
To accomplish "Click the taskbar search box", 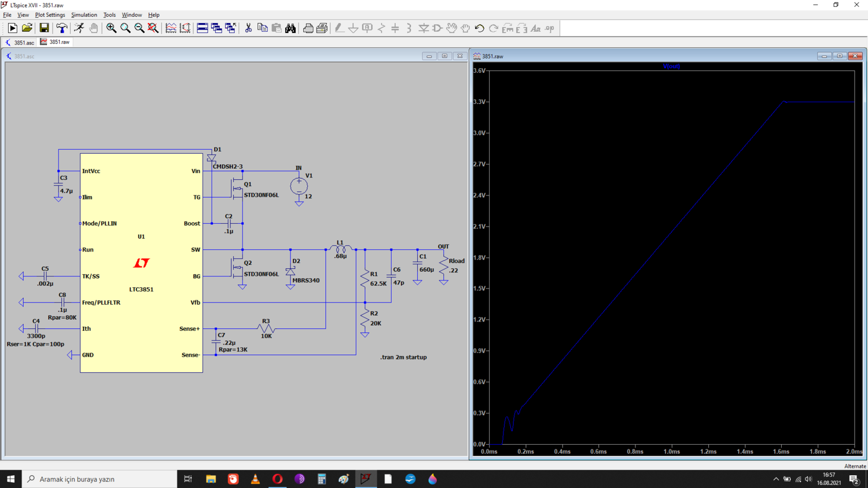I will click(100, 479).
